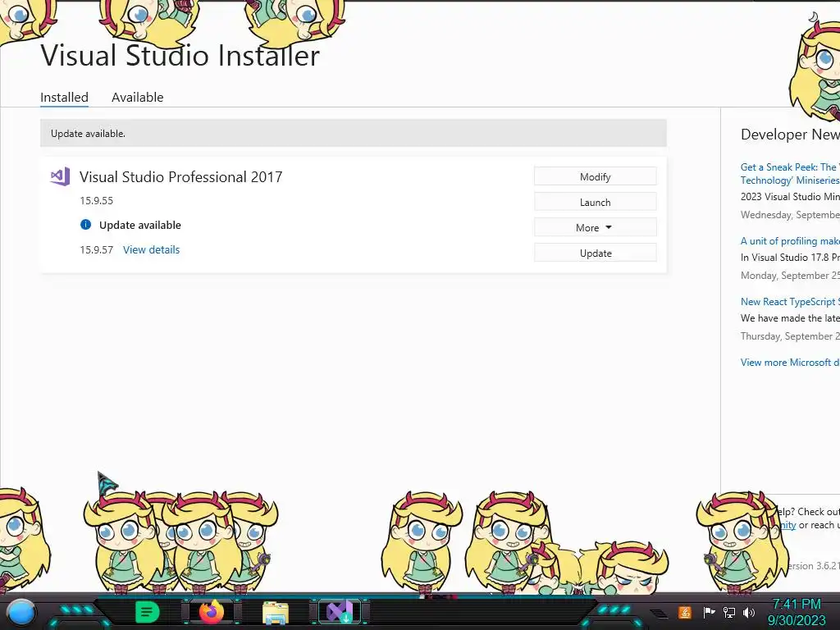Click the Launch button
Viewport: 840px width, 630px height.
point(596,203)
